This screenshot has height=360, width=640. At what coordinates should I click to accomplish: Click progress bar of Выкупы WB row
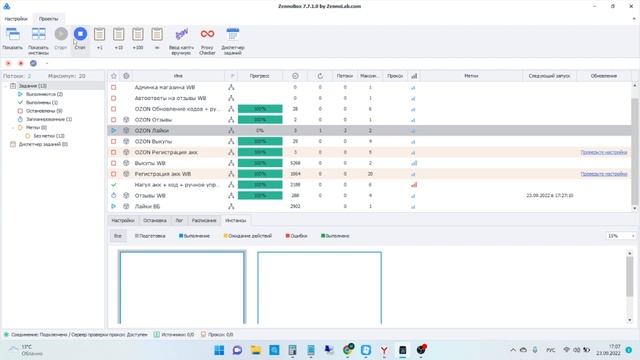[x=260, y=163]
